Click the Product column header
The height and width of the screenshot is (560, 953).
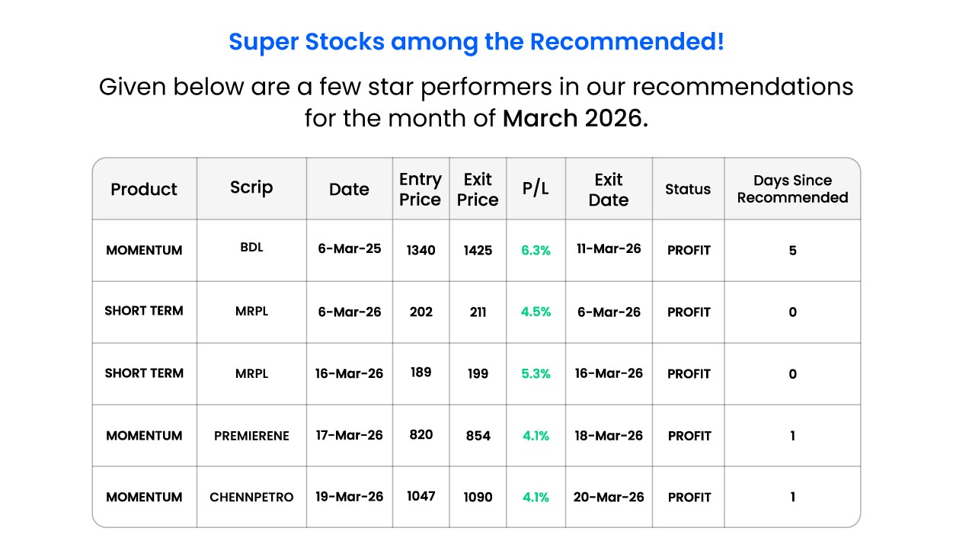click(144, 189)
